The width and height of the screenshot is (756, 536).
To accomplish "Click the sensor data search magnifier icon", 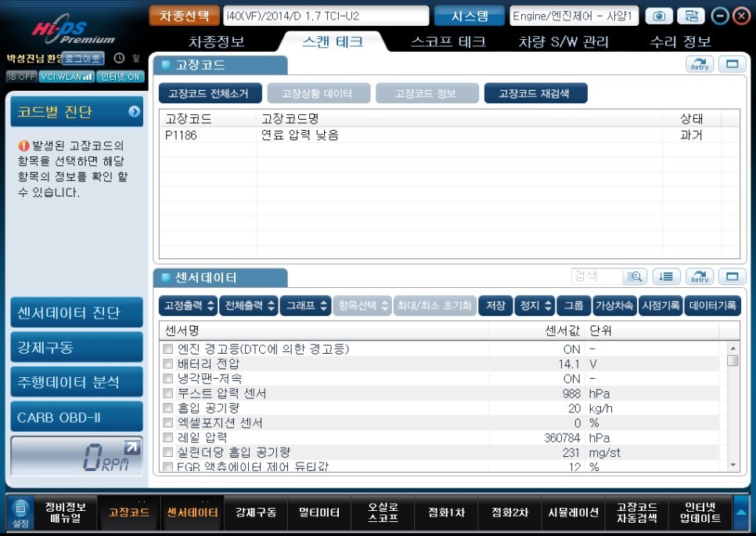I will tap(635, 277).
